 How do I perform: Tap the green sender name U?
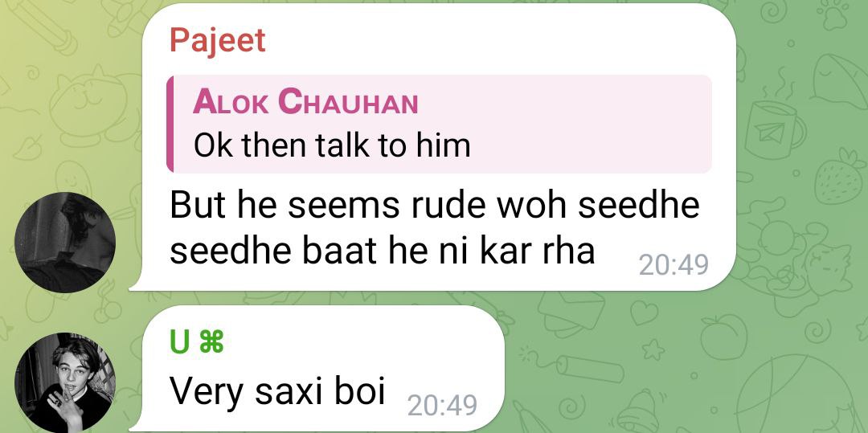click(179, 343)
